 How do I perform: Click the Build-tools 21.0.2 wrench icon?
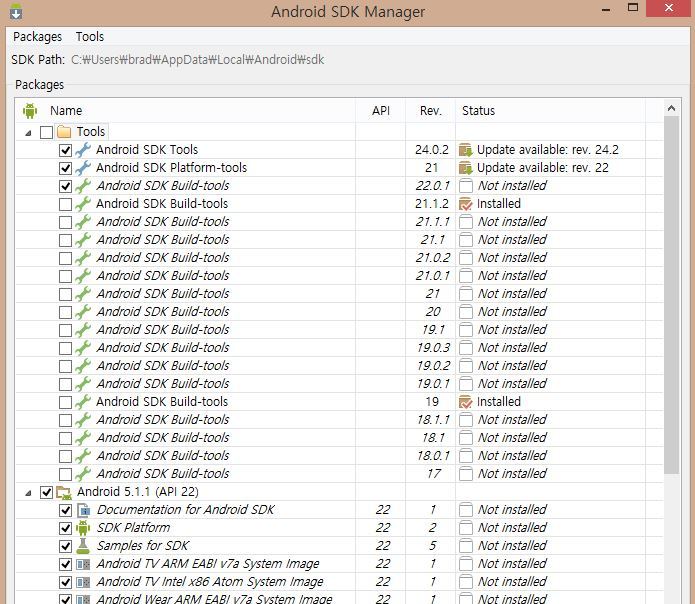pyautogui.click(x=83, y=258)
